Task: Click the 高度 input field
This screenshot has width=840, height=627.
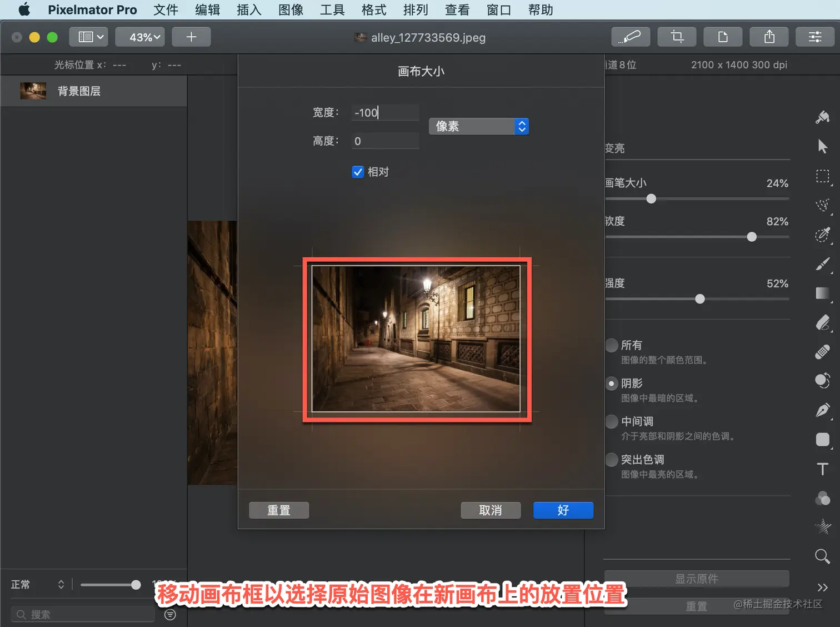Action: 386,141
